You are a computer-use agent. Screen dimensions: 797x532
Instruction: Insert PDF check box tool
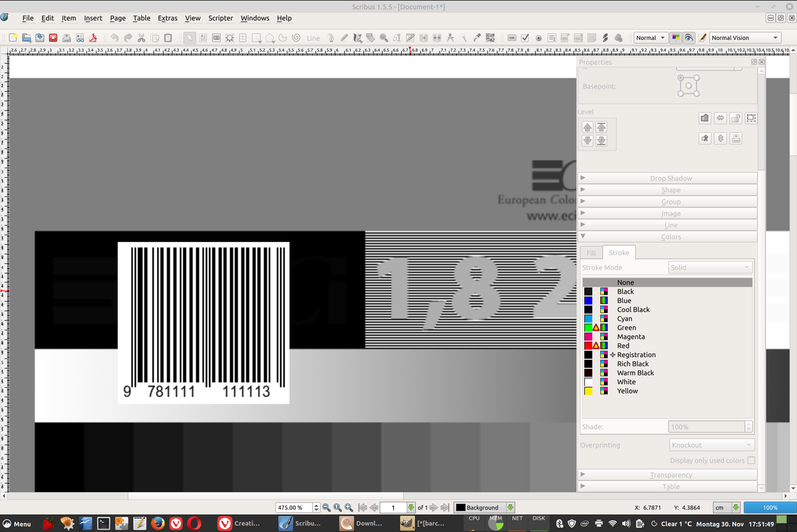[x=525, y=38]
